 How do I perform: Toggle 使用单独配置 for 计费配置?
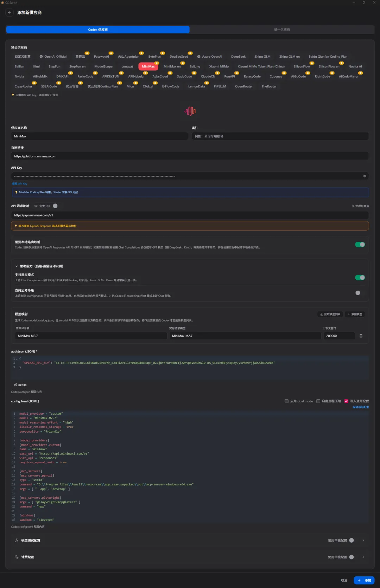point(354,557)
